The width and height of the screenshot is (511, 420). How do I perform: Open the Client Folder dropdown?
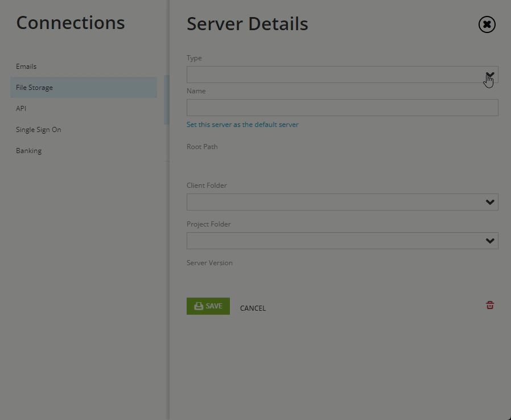click(342, 202)
